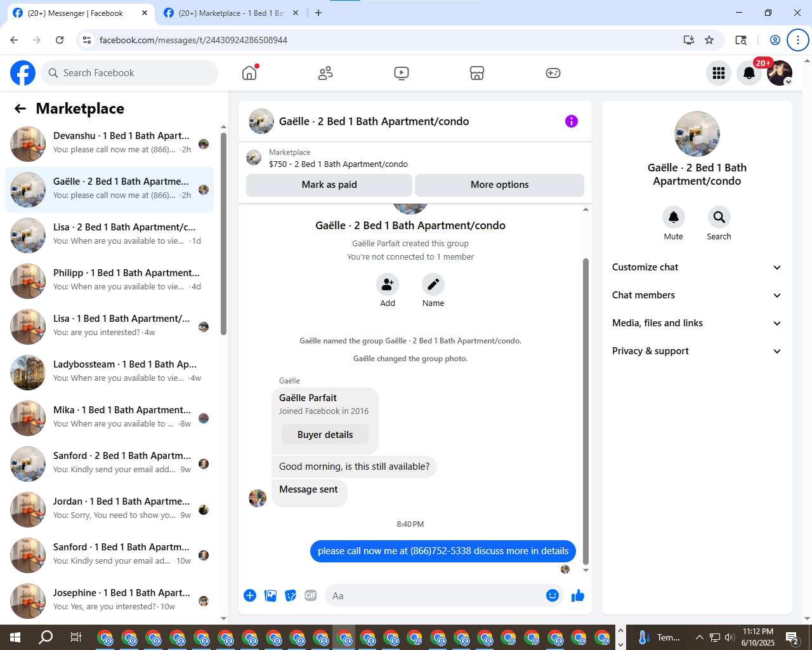Choose a GIF icon in composer
The height and width of the screenshot is (650, 812).
pyautogui.click(x=311, y=595)
